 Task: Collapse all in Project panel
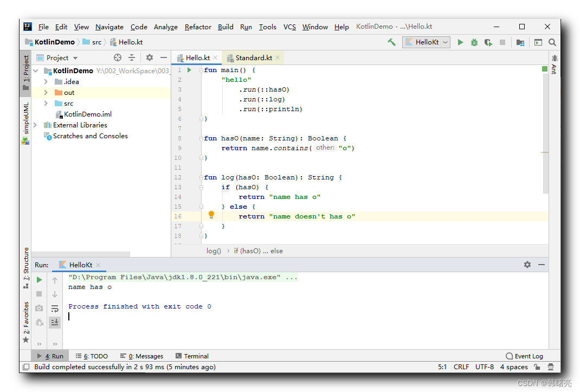(132, 57)
